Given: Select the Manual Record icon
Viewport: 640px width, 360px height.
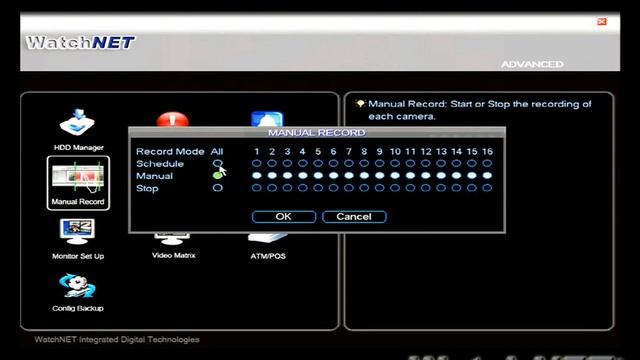Looking at the screenshot, I should (x=78, y=183).
